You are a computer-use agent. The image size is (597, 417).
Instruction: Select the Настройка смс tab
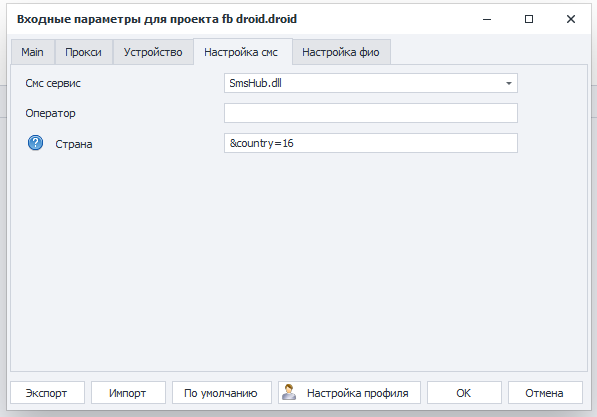pos(241,52)
